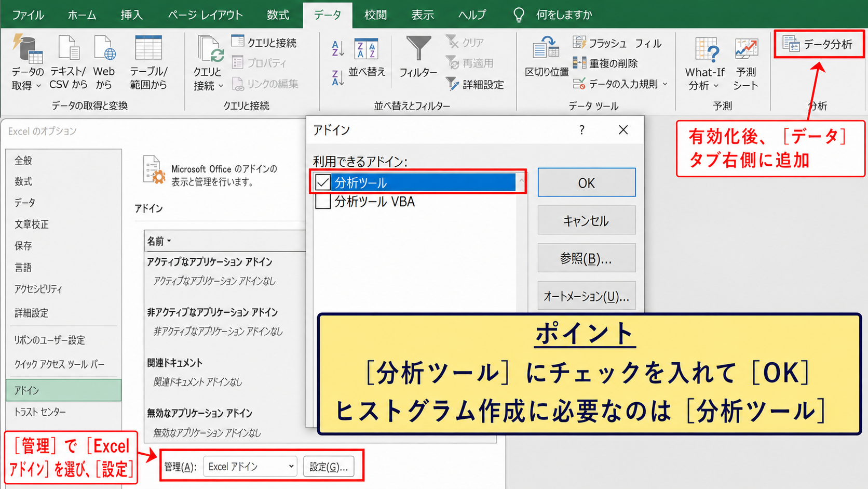Expand the データの入力規則 dropdown arrow

[665, 84]
